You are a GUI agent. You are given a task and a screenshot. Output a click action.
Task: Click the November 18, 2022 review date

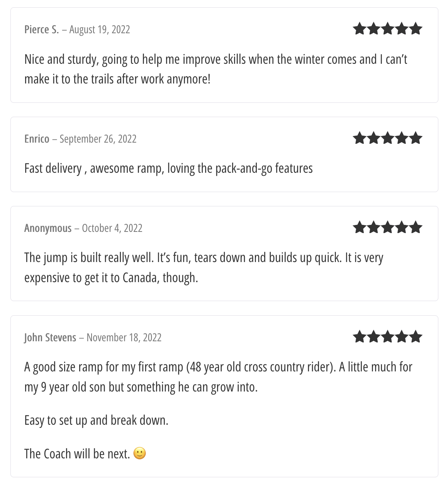point(124,338)
